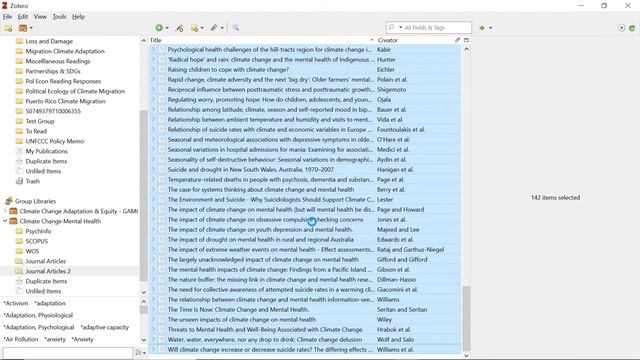Open Migration Climate Adaptation collection
640x360 pixels.
coord(65,51)
